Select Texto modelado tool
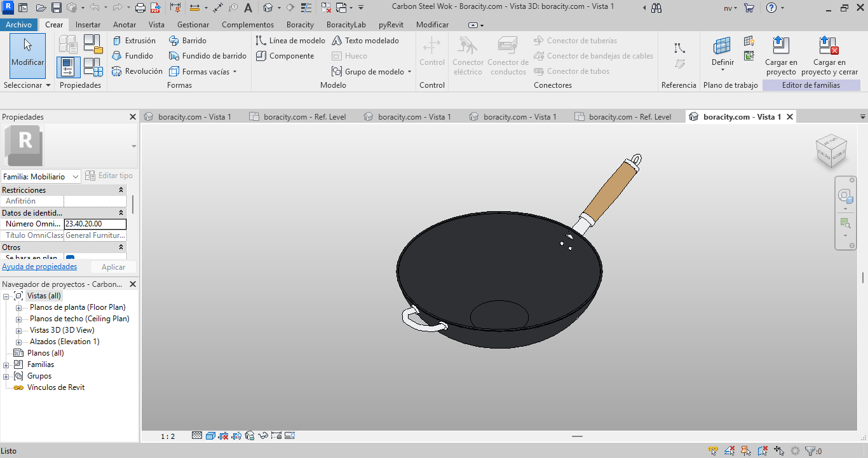This screenshot has width=868, height=458. (x=365, y=41)
